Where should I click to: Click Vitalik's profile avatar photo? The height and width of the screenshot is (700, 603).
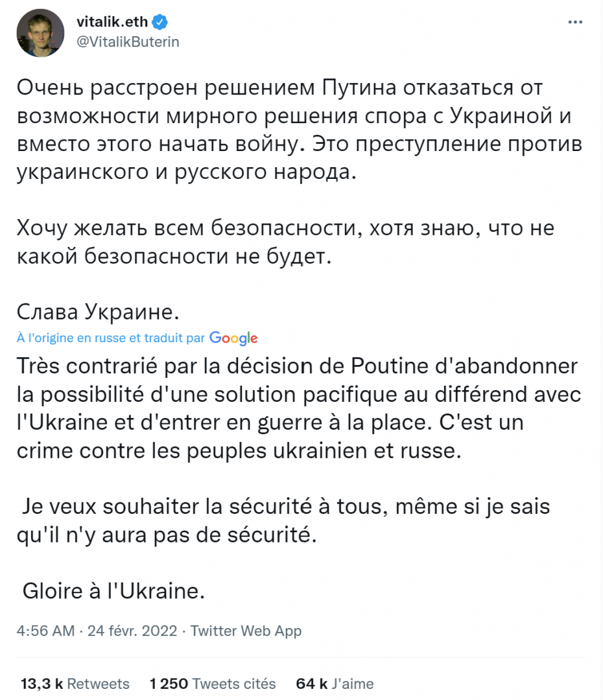[x=40, y=33]
